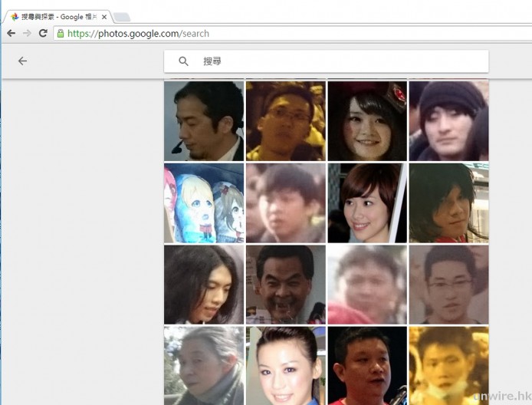Click inside the 搜尋 search field
Screen dimensions: 532x405
click(x=337, y=61)
